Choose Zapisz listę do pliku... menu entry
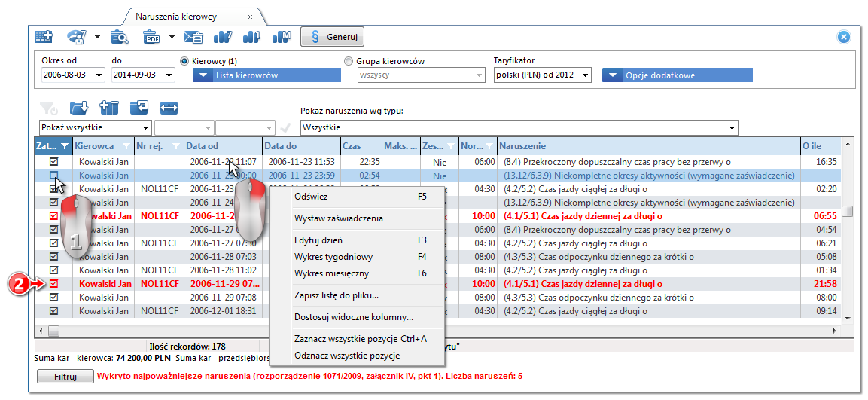 357,295
